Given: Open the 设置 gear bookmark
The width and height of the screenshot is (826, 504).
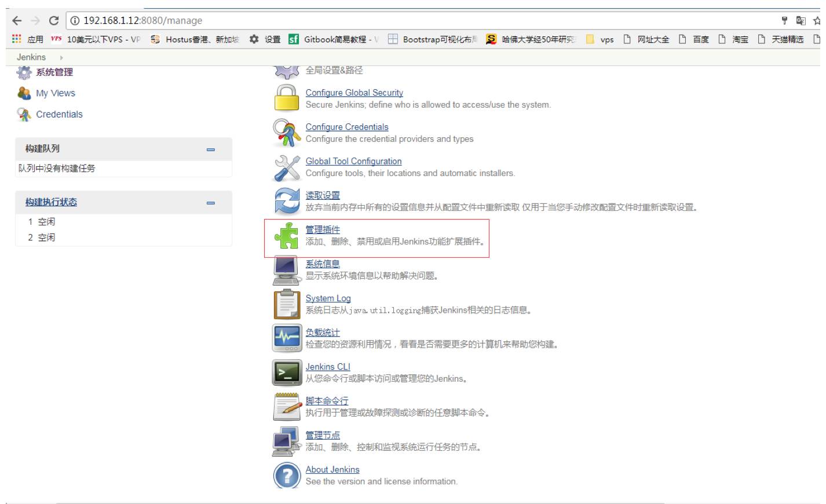Looking at the screenshot, I should click(265, 39).
